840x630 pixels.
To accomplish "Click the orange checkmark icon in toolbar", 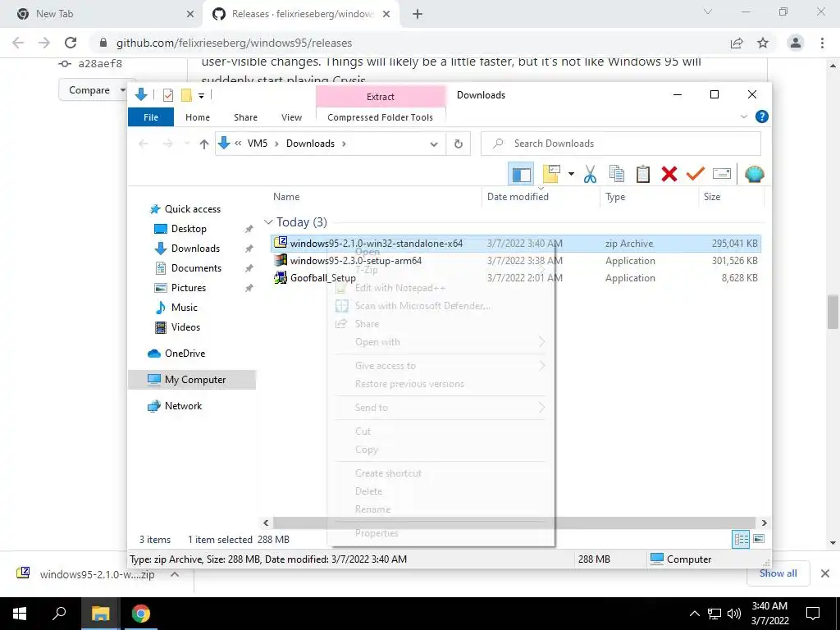I will click(x=696, y=174).
